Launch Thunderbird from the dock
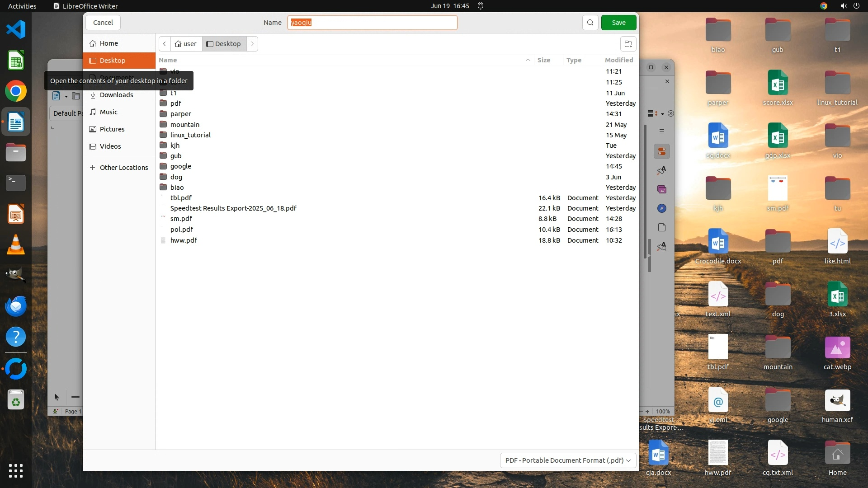Image resolution: width=868 pixels, height=488 pixels. 16,306
